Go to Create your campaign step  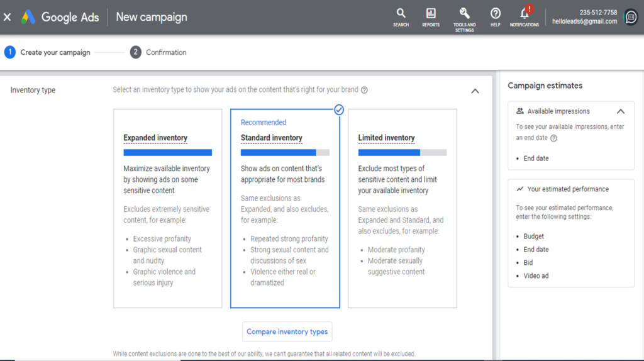click(55, 52)
